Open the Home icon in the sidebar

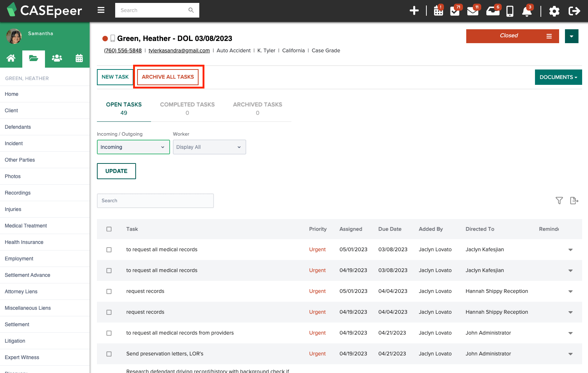click(x=11, y=58)
